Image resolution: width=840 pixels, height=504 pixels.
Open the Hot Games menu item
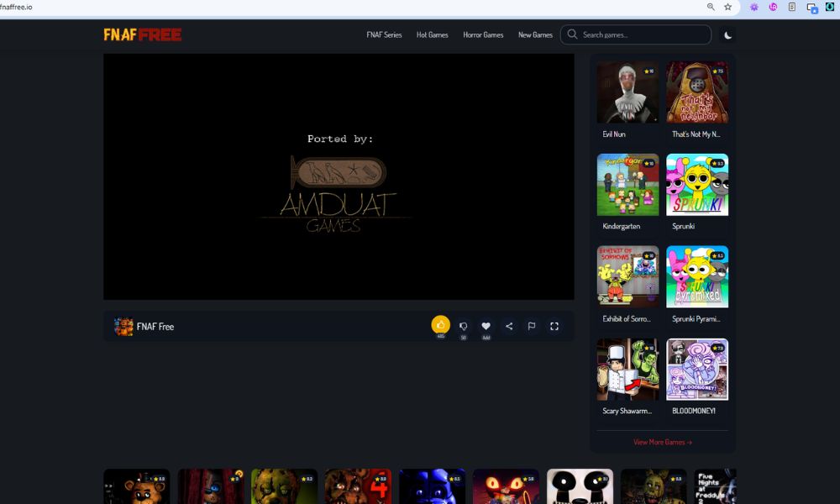point(432,35)
